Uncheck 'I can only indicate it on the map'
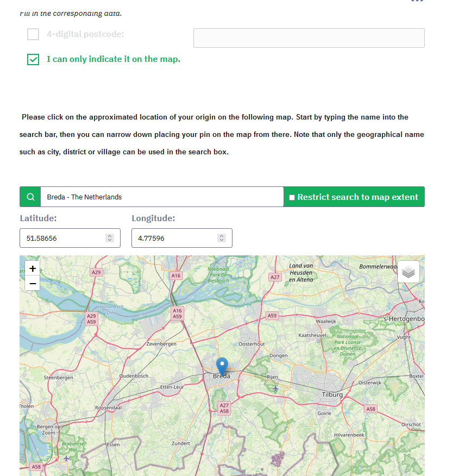This screenshot has width=459, height=476. point(33,59)
